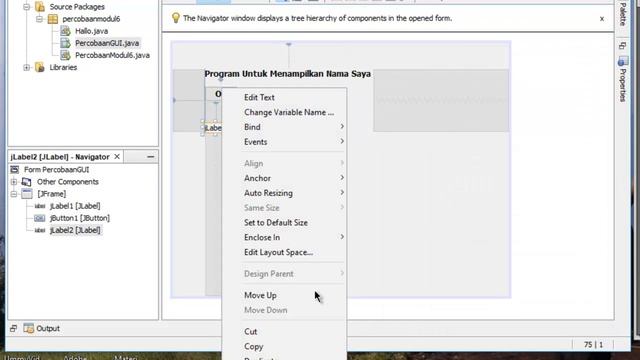Minimize the Navigator panel
The height and width of the screenshot is (360, 640).
point(151,157)
